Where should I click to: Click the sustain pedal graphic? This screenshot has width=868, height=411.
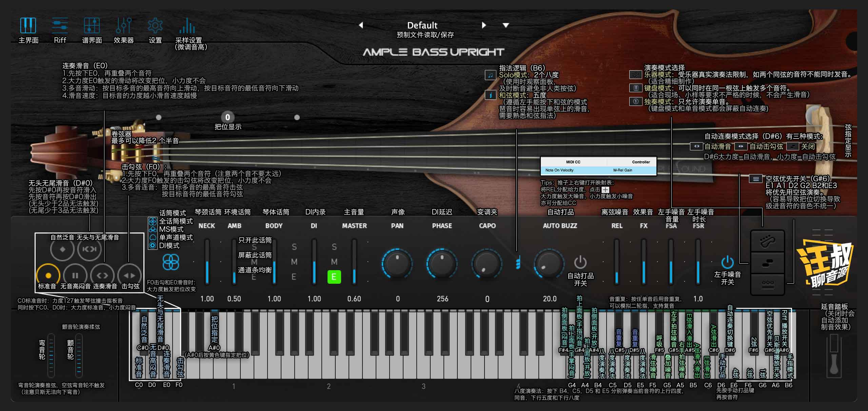[x=834, y=356]
